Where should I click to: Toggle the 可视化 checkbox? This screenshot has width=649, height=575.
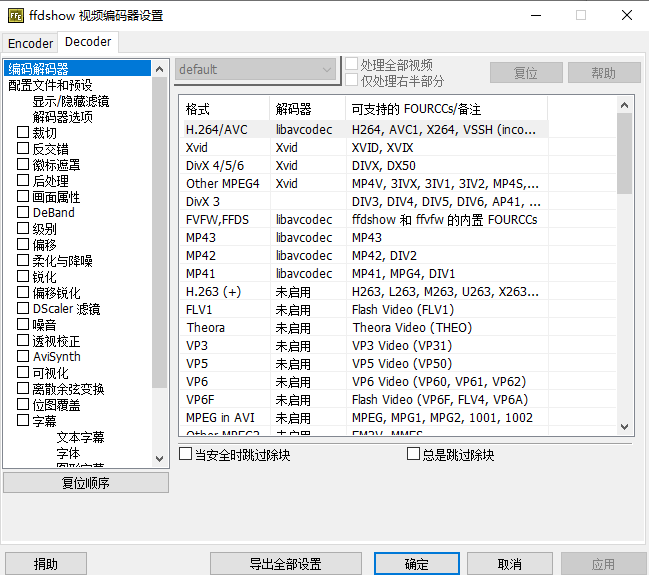pyautogui.click(x=23, y=372)
